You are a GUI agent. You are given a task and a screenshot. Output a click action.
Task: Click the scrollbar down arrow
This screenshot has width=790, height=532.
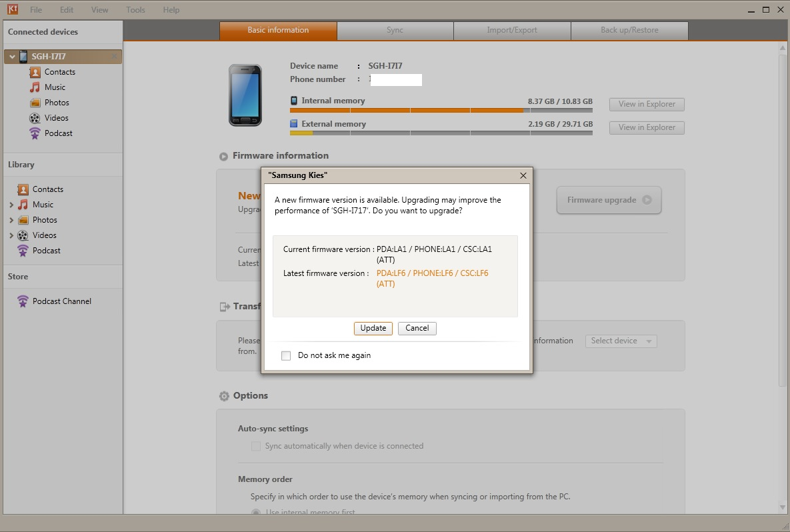coord(783,507)
